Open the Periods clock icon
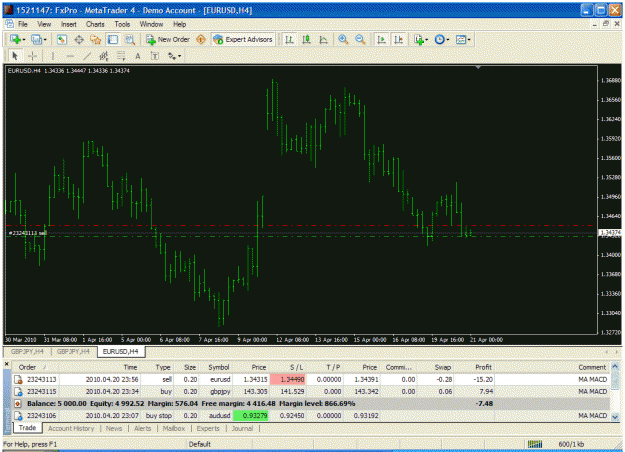Image resolution: width=625 pixels, height=452 pixels. pos(440,39)
